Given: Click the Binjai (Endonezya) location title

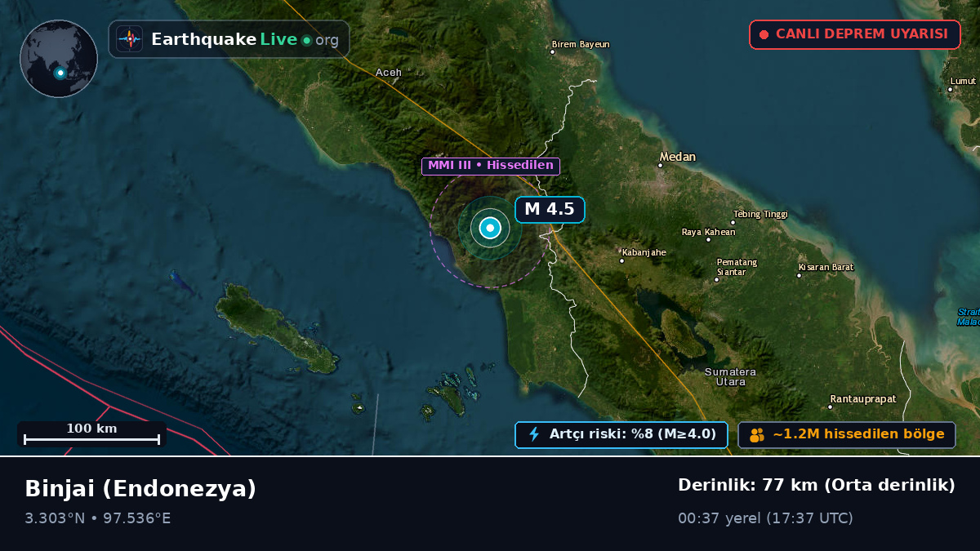Looking at the screenshot, I should pyautogui.click(x=140, y=488).
